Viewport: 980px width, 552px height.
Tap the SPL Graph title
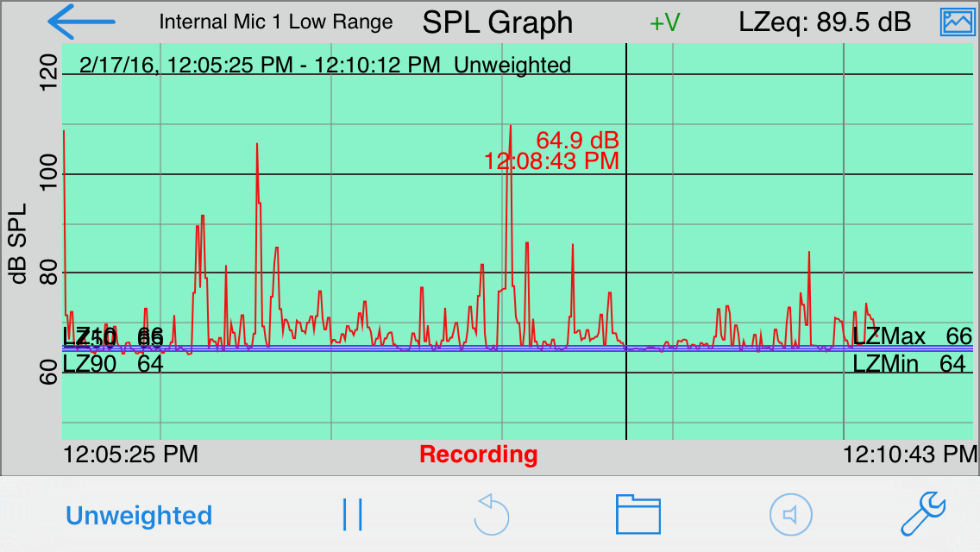[498, 23]
